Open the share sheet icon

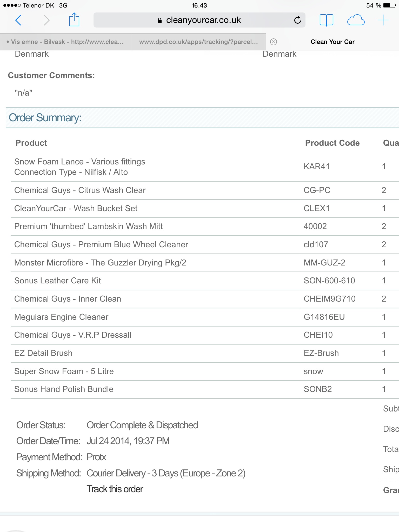pyautogui.click(x=74, y=19)
